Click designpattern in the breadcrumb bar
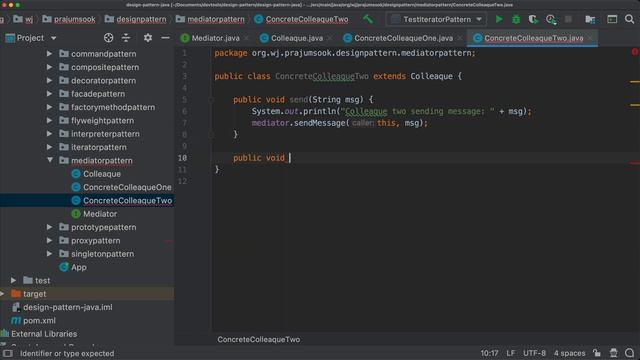This screenshot has height=360, width=640. click(141, 19)
